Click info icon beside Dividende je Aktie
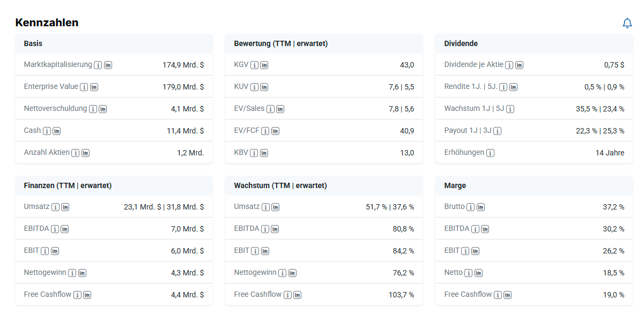 [x=509, y=65]
